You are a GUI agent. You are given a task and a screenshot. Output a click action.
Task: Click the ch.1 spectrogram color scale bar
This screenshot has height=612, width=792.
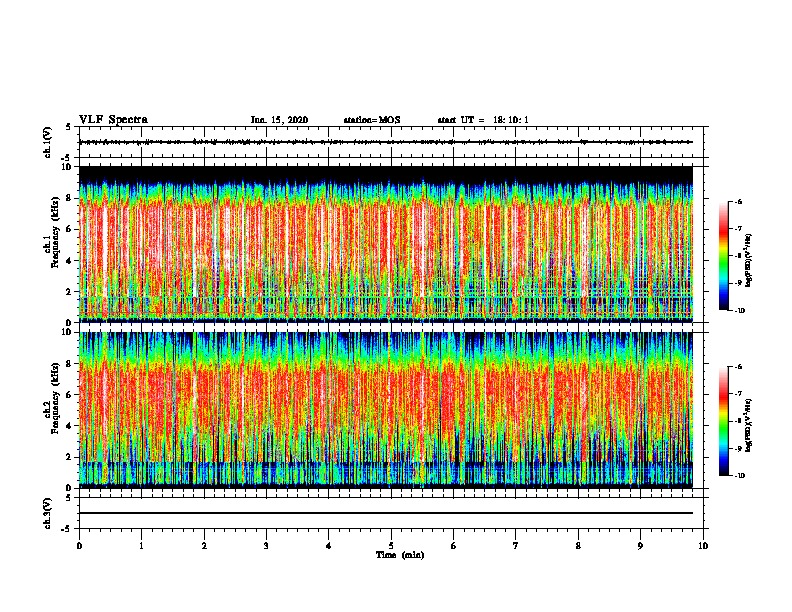click(724, 256)
